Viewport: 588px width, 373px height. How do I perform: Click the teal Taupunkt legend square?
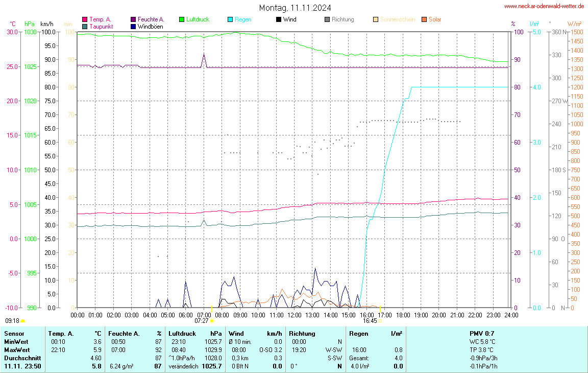click(85, 26)
